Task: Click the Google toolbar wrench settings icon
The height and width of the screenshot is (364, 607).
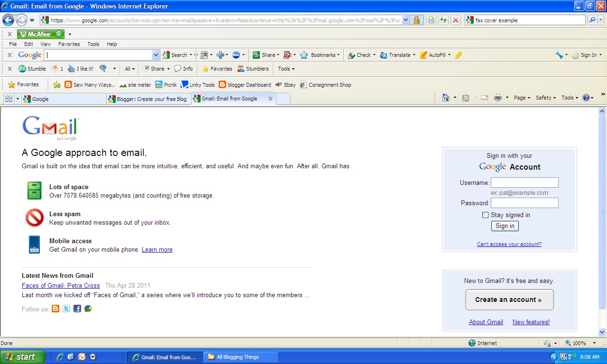Action: coord(559,55)
